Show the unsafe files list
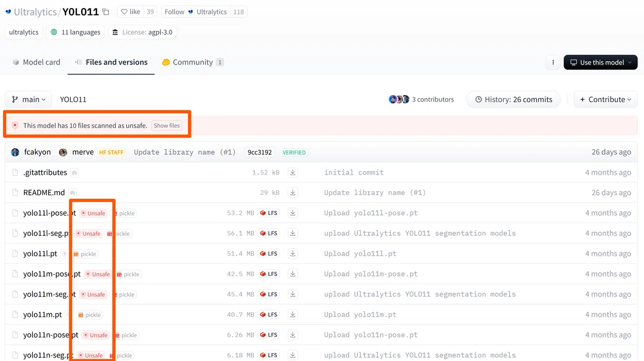This screenshot has height=361, width=644. [x=167, y=126]
